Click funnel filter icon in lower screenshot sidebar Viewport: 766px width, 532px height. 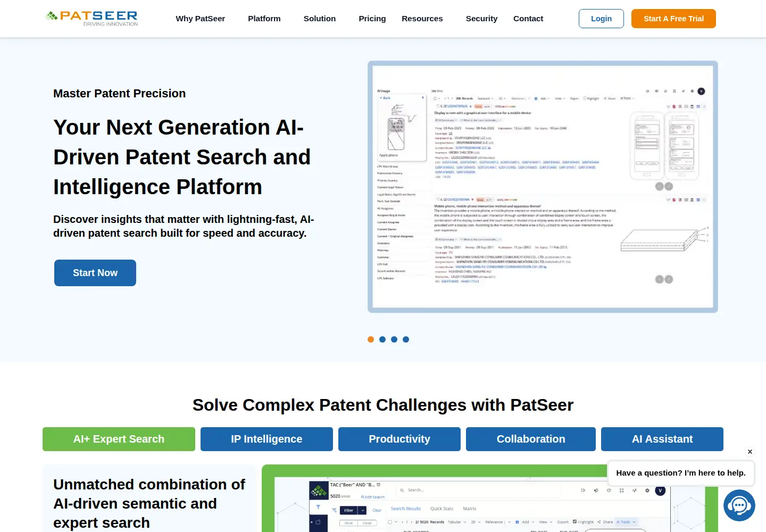click(318, 506)
